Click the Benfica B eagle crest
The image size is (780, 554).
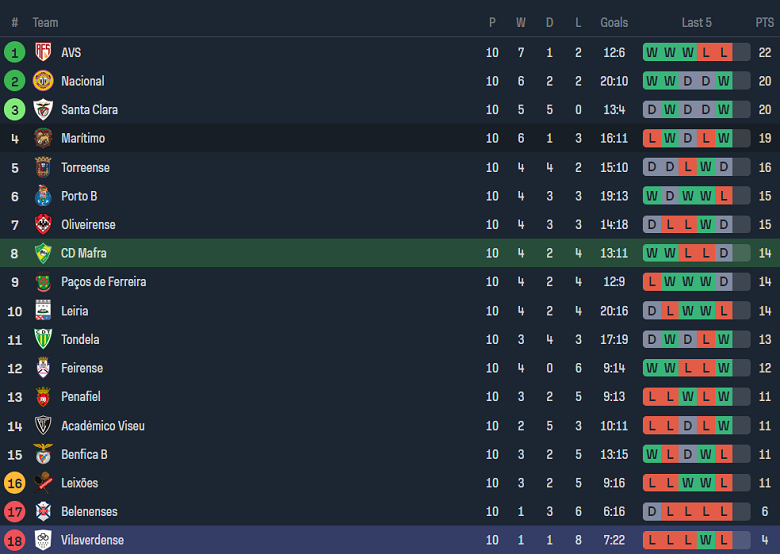43,454
